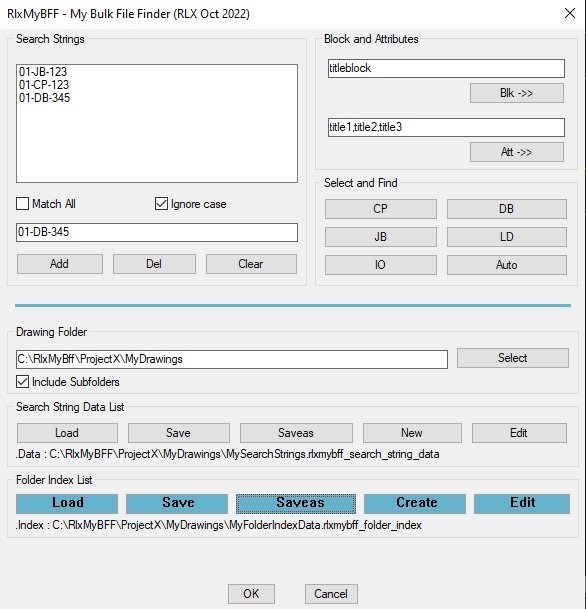Load a Search String Data List
This screenshot has height=609, width=586.
(67, 433)
